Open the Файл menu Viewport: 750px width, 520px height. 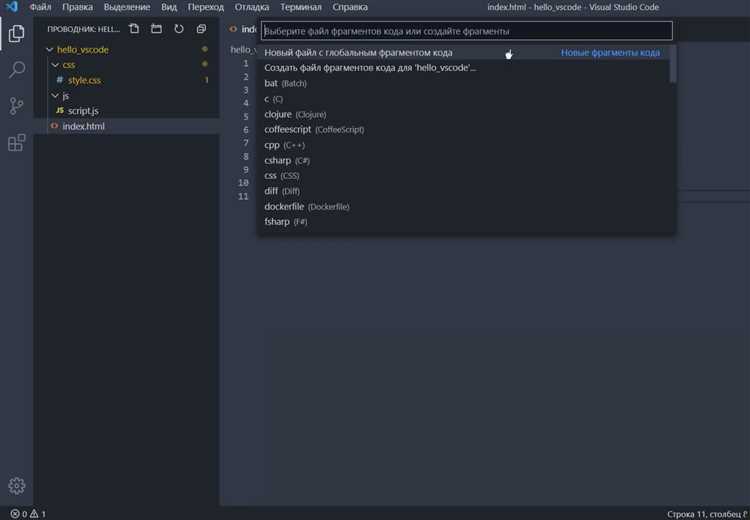tap(40, 7)
